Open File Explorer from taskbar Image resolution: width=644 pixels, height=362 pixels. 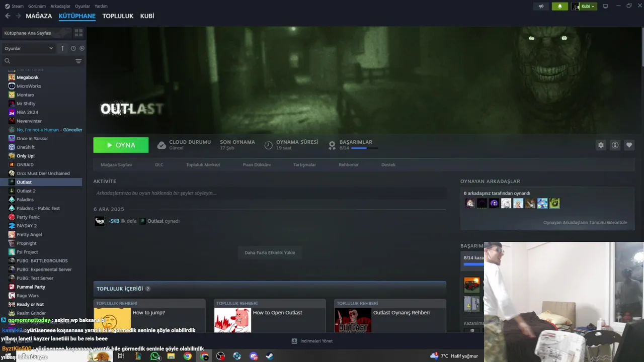(x=171, y=356)
